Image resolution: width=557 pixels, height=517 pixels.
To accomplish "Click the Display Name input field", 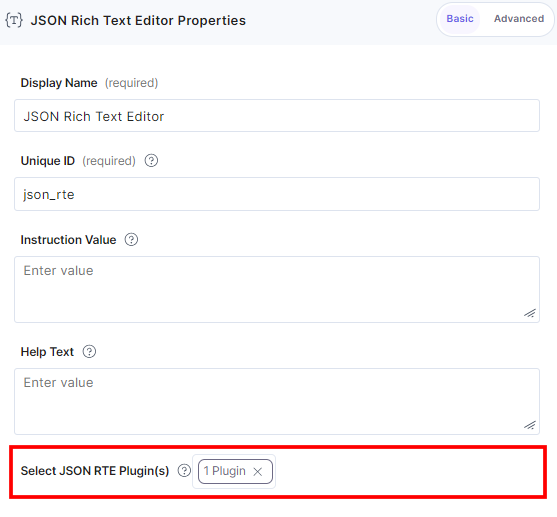I will click(277, 116).
